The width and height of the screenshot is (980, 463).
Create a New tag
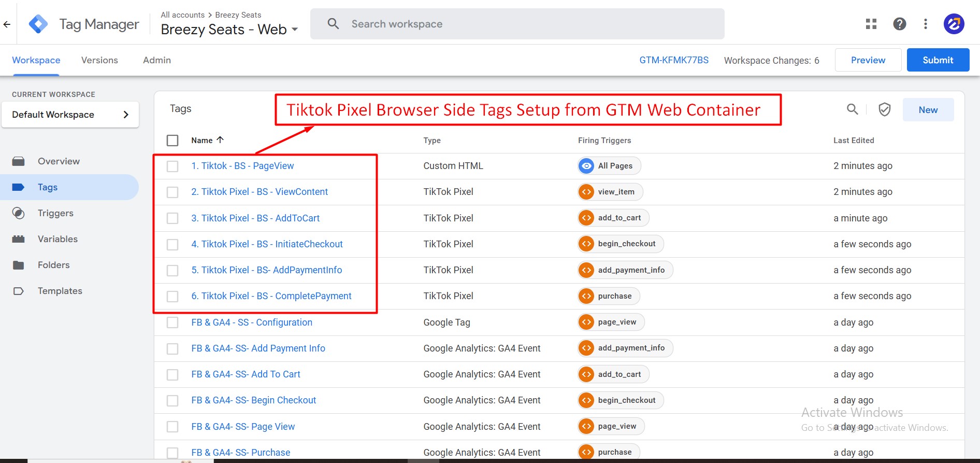[x=928, y=110]
